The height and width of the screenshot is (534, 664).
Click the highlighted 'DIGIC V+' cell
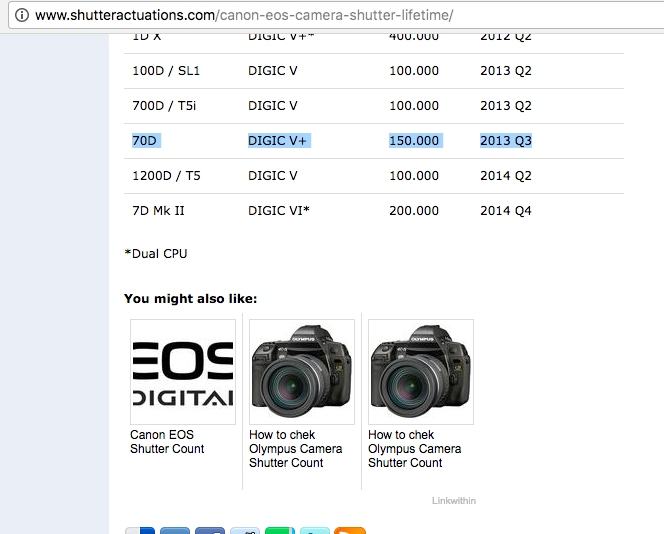point(279,141)
